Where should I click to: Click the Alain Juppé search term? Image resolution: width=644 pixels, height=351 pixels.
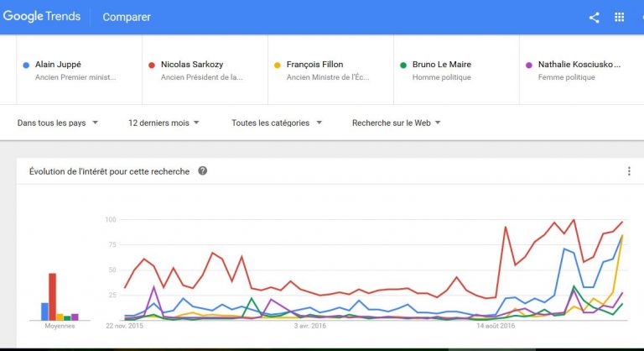58,64
